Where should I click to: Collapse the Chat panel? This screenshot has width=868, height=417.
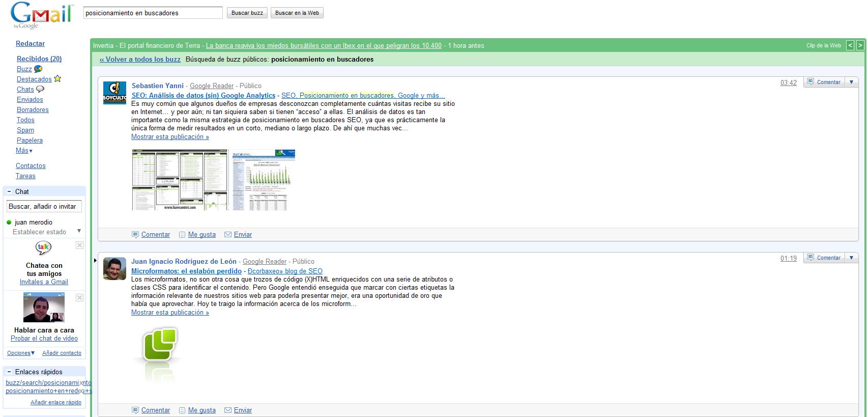click(9, 191)
